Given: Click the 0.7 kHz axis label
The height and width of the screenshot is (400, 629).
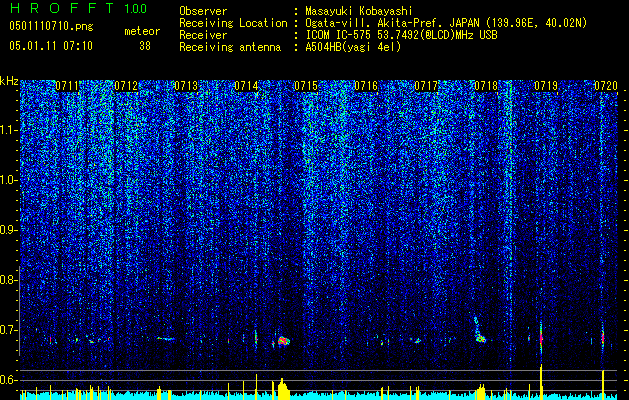Looking at the screenshot, I should point(7,330).
